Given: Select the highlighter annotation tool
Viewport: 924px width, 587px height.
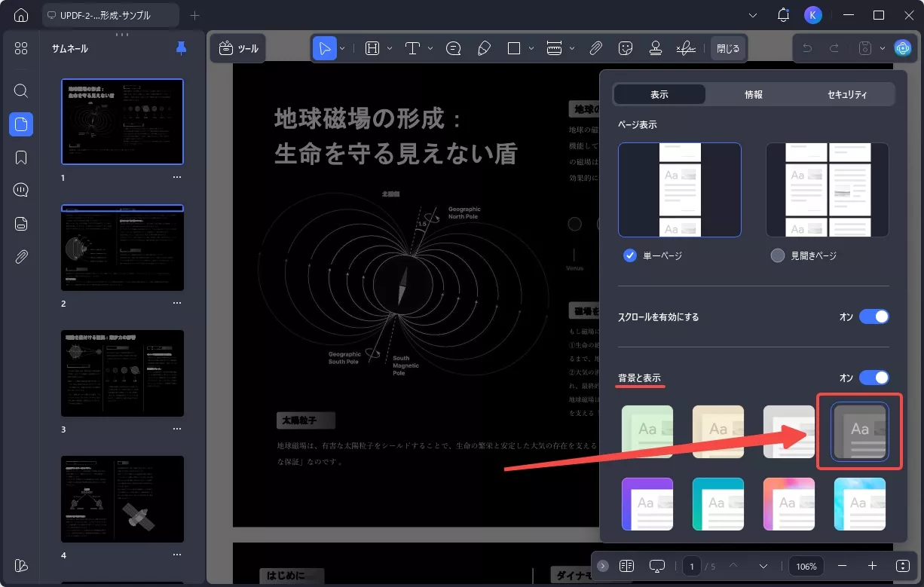Looking at the screenshot, I should (485, 48).
